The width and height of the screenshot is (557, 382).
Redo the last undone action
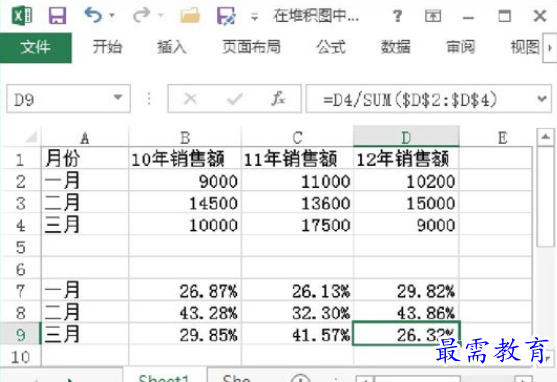(141, 15)
